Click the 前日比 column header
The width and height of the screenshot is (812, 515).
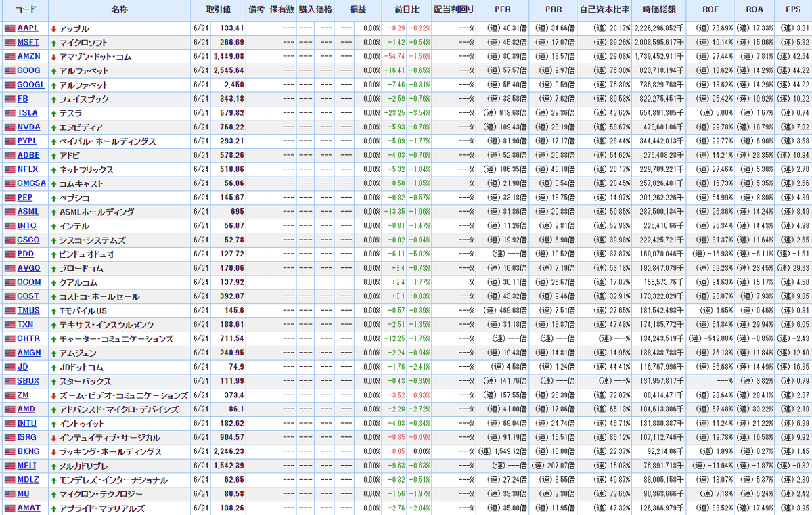407,11
